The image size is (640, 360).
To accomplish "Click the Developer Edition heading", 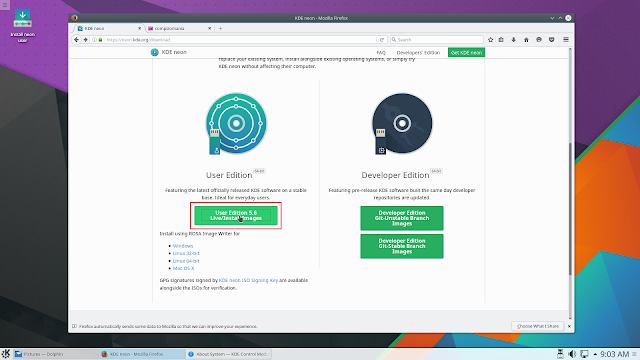I will (x=395, y=175).
